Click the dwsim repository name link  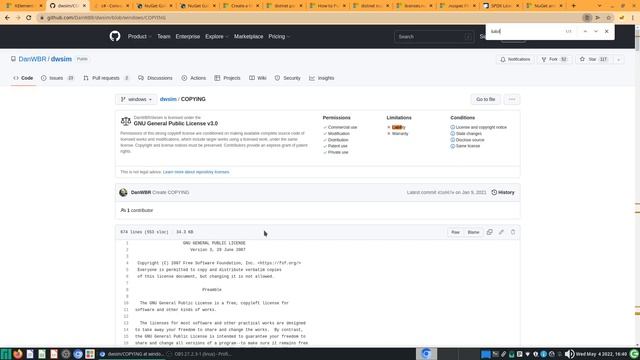(x=61, y=59)
